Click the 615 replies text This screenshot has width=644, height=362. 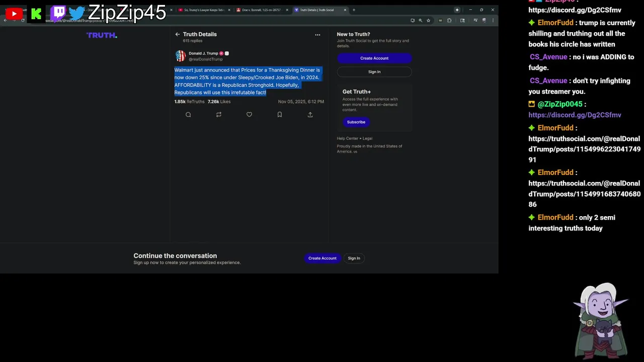tap(192, 41)
